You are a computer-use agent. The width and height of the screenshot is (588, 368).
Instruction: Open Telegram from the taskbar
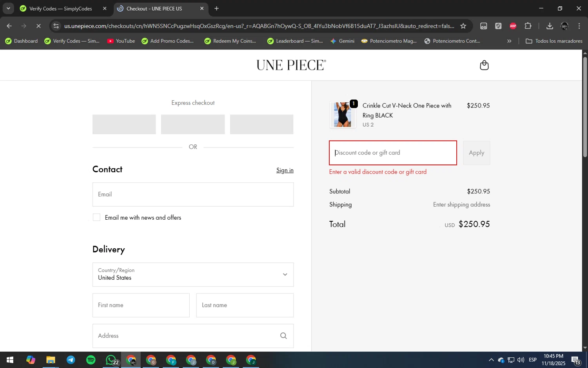tap(71, 360)
